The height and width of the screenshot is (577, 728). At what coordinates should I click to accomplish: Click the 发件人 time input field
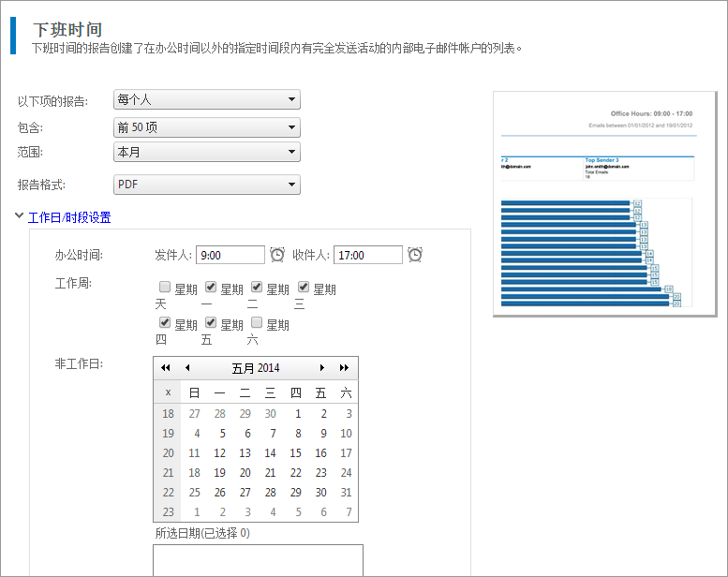coord(230,255)
